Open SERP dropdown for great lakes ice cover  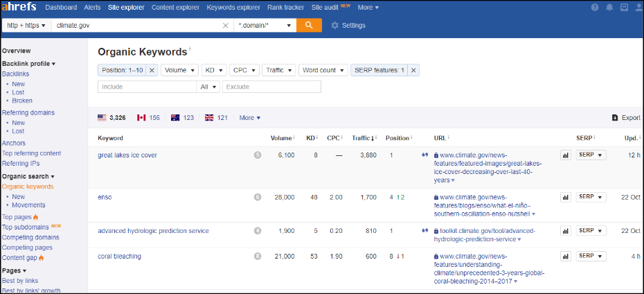[591, 155]
